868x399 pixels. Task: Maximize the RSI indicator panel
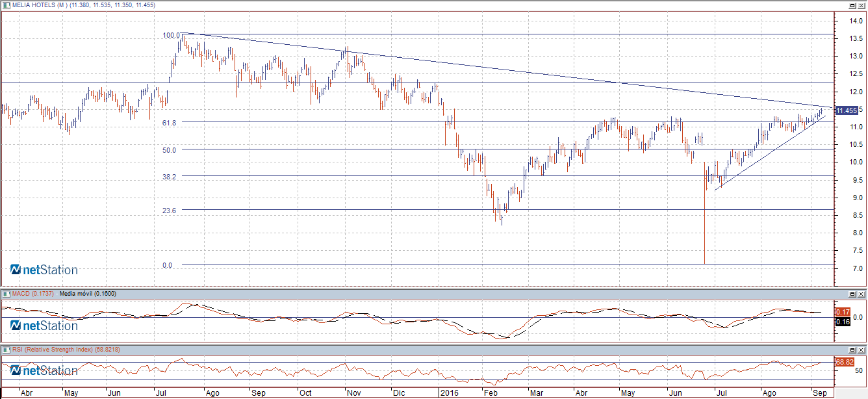tap(851, 350)
